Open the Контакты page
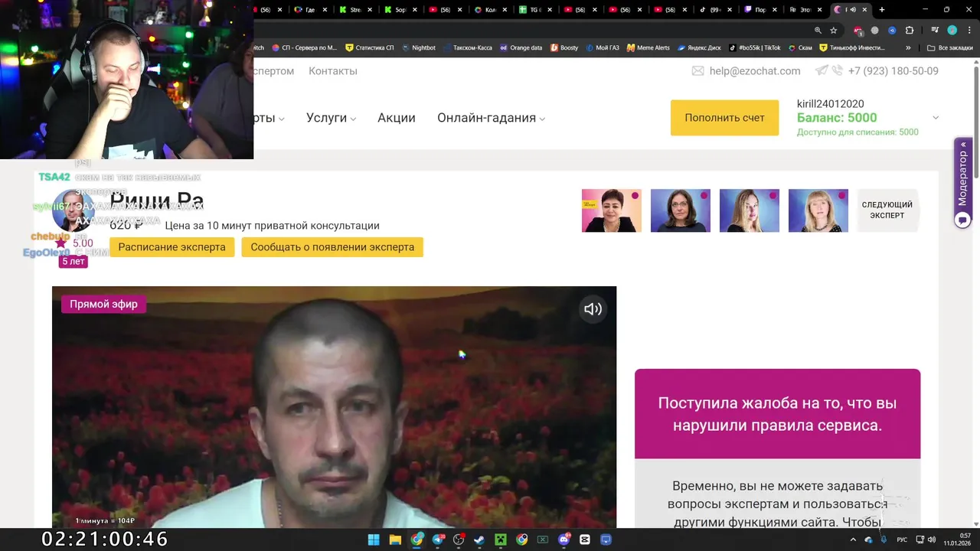The image size is (980, 551). click(333, 70)
